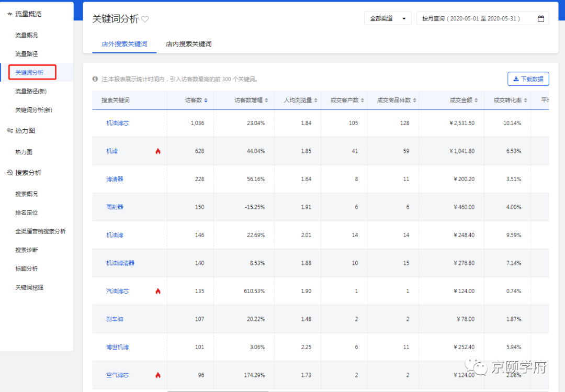
Task: Click the growth value 610.53%
Action: tap(254, 291)
